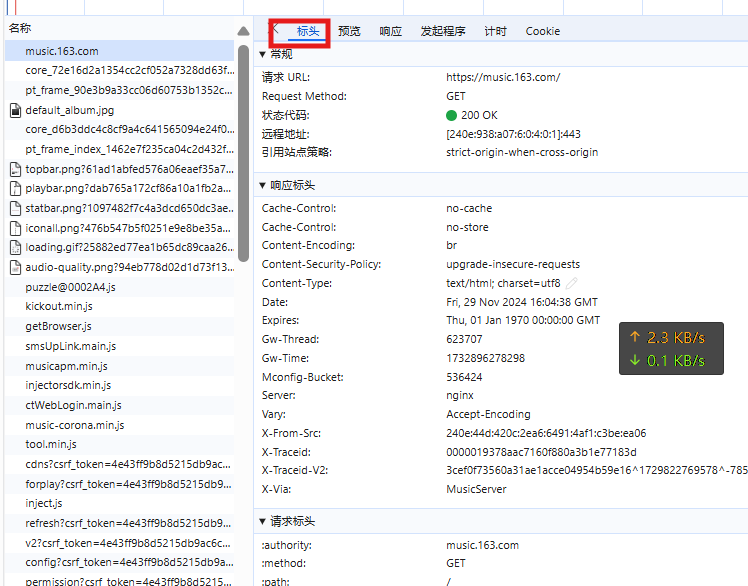Go to the 计时 tab
Screen dimensions: 748x586
pos(495,31)
